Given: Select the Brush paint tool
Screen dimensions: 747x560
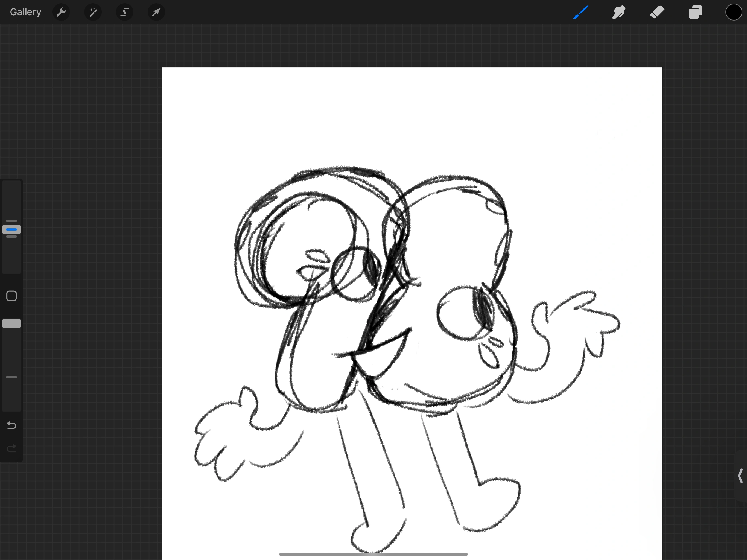Looking at the screenshot, I should pos(580,13).
